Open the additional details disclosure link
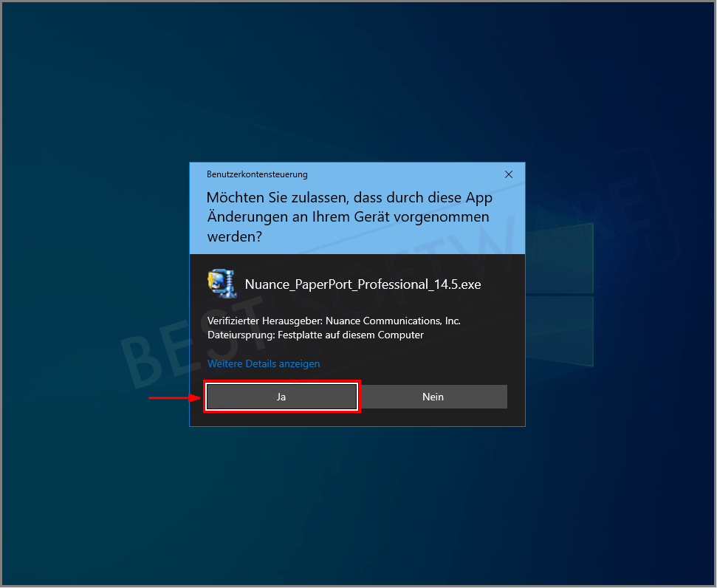The image size is (717, 588). click(265, 363)
